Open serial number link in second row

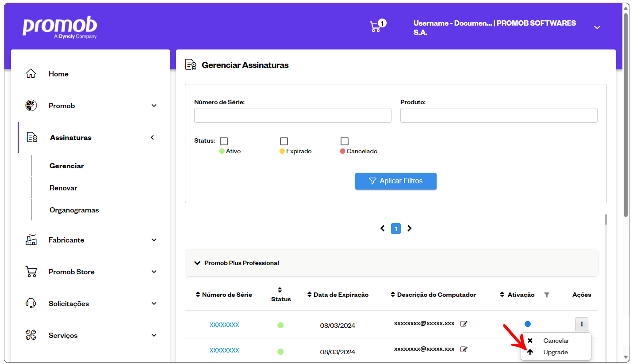224,350
